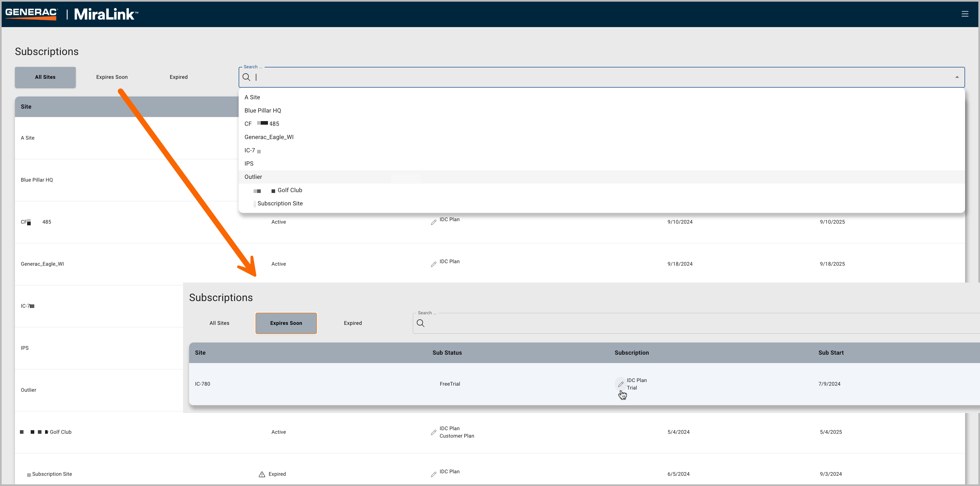Click the Site column header in main table
Screen dimensions: 980x486
pos(26,107)
